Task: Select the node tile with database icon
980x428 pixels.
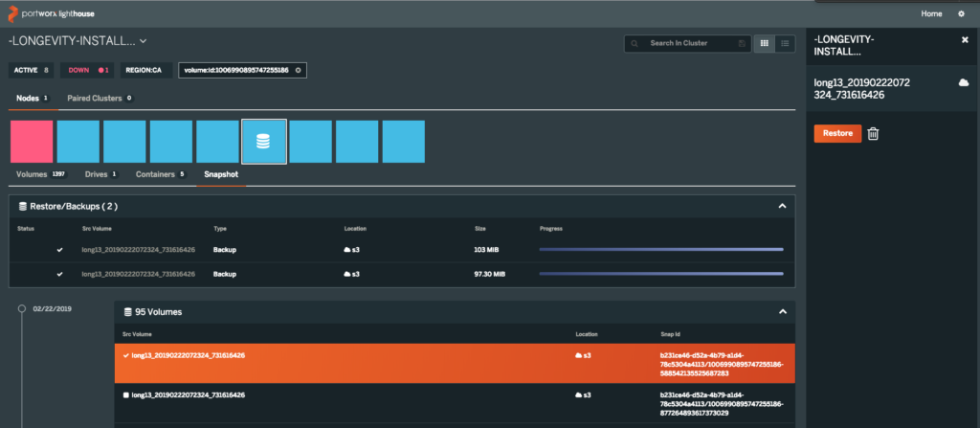Action: point(264,142)
